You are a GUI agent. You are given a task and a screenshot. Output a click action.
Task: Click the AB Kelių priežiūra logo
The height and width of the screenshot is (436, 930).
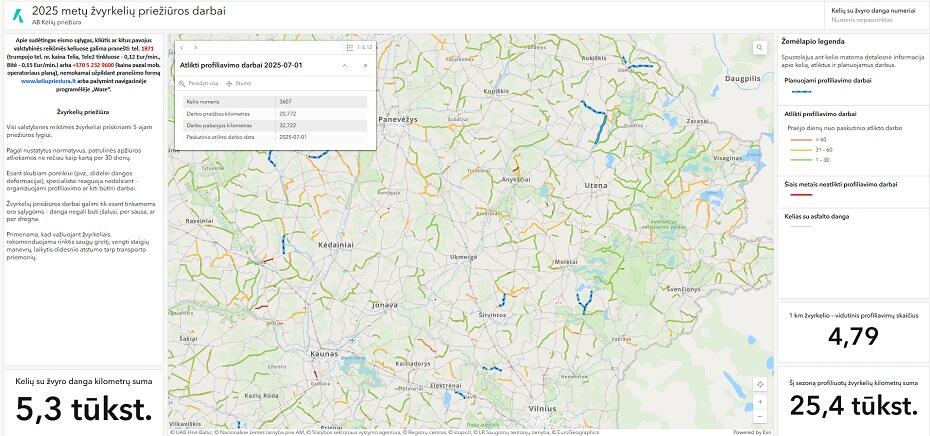tap(18, 15)
